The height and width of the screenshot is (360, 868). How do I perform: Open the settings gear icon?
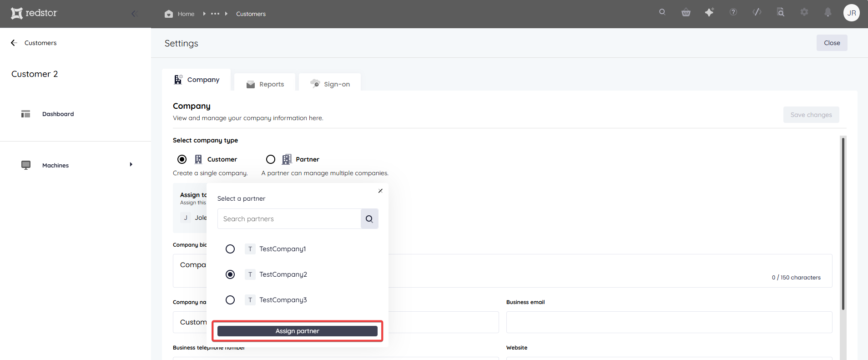[804, 12]
